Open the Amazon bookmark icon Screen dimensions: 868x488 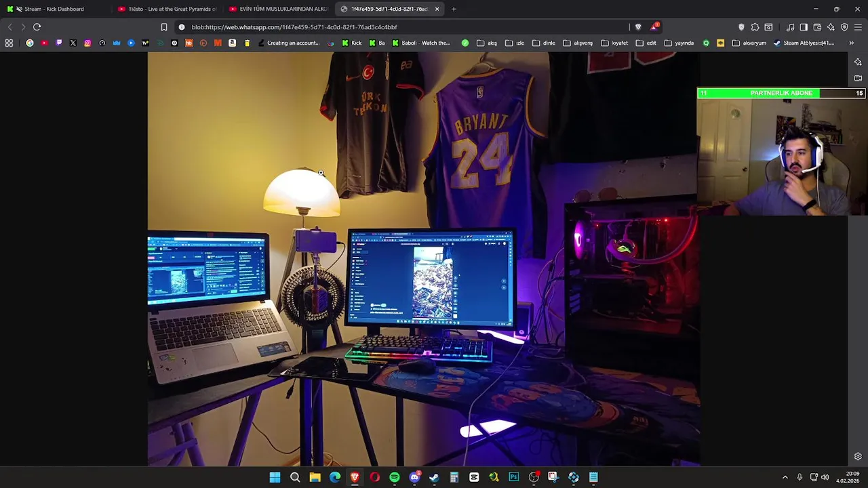click(232, 43)
